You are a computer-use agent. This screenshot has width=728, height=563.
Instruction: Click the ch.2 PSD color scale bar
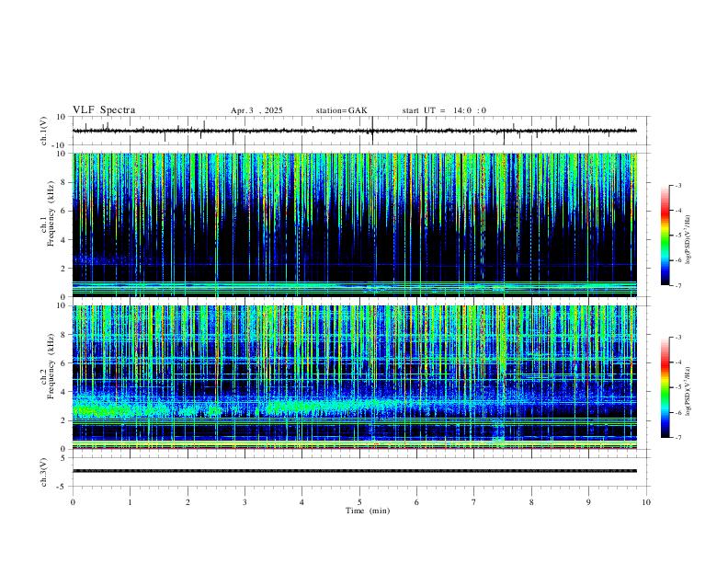pos(665,387)
